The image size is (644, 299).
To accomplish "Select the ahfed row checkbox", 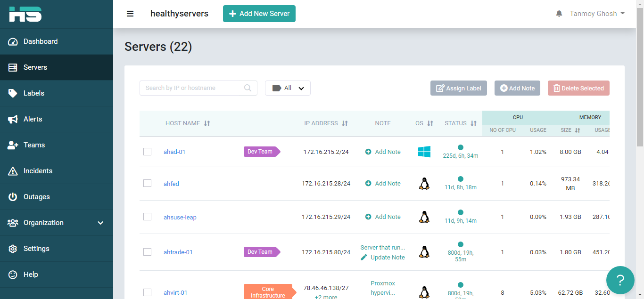I will [147, 183].
